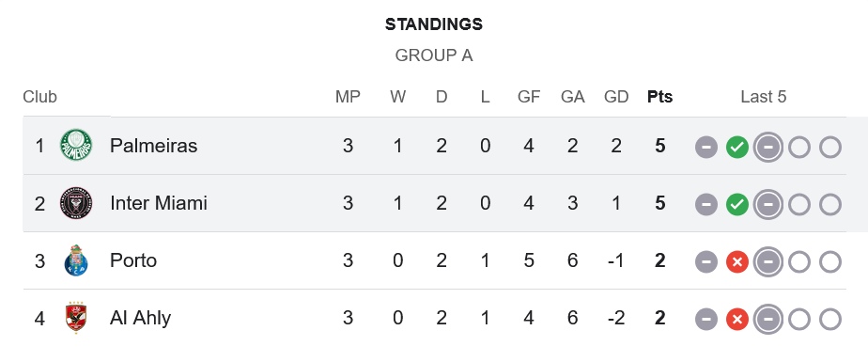
Task: Click Porto's ringed latest draw icon
Action: tap(767, 262)
